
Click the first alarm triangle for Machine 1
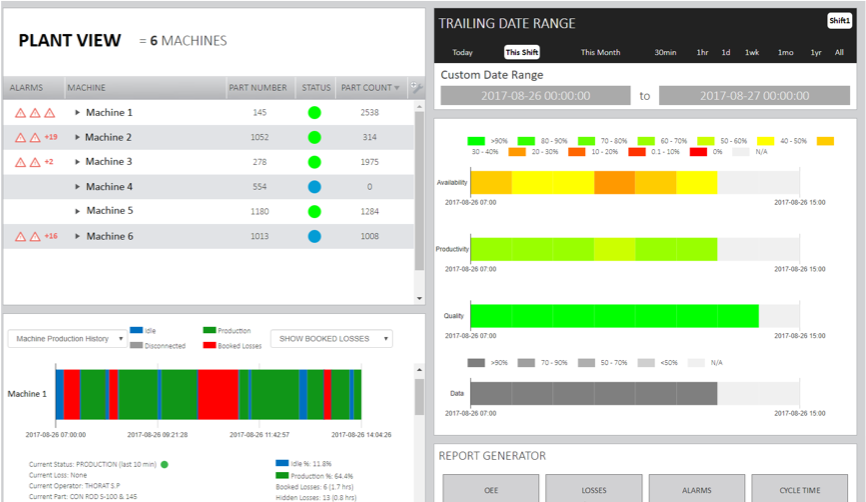coord(20,113)
